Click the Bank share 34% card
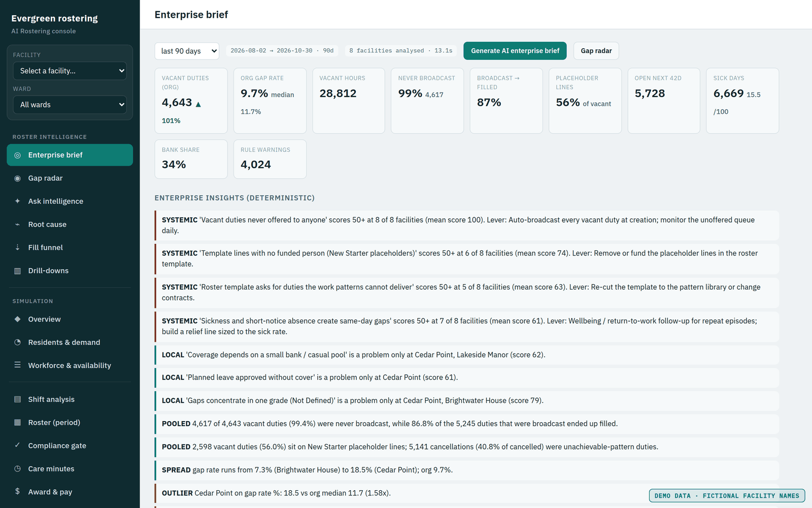This screenshot has width=812, height=508. point(191,159)
